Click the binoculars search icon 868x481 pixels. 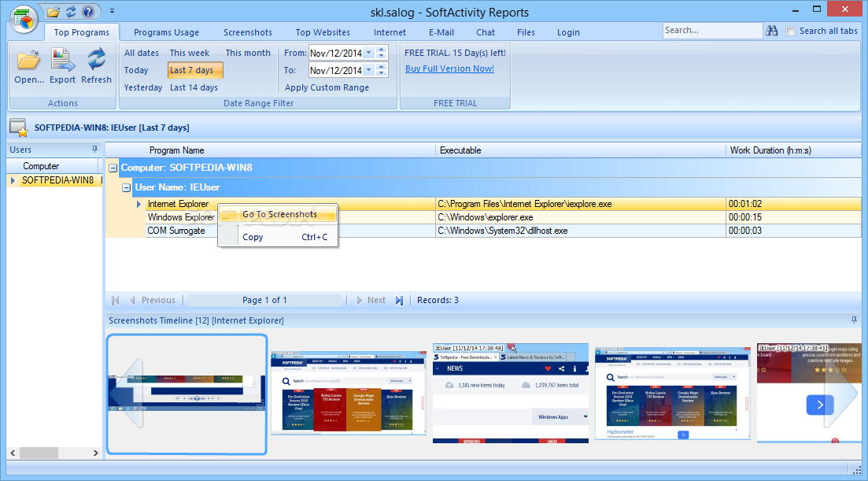point(772,31)
